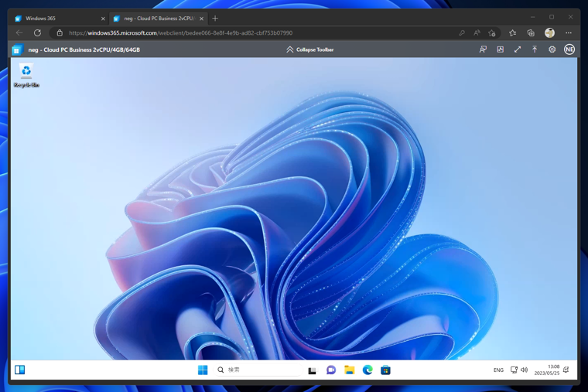Launch Chat from the taskbar
Image resolution: width=588 pixels, height=392 pixels.
pos(331,370)
